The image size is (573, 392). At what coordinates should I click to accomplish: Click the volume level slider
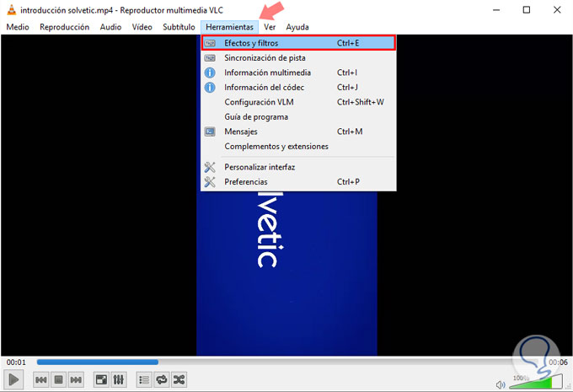point(536,381)
